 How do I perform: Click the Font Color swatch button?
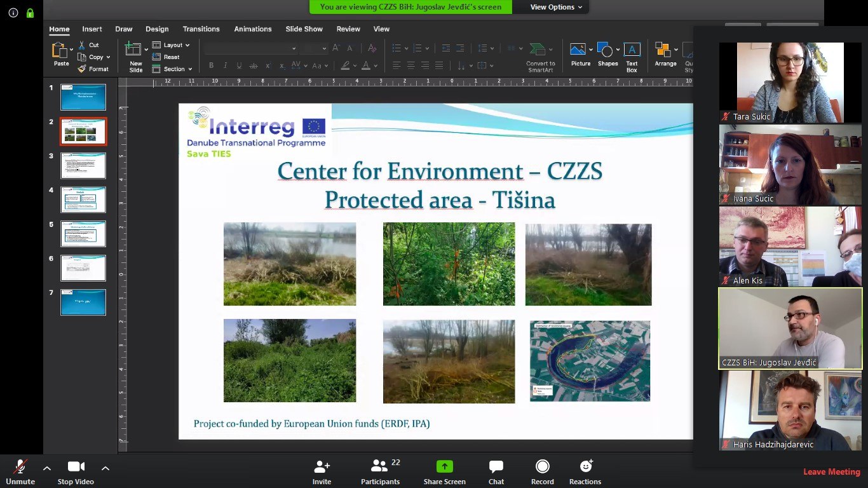coord(365,65)
